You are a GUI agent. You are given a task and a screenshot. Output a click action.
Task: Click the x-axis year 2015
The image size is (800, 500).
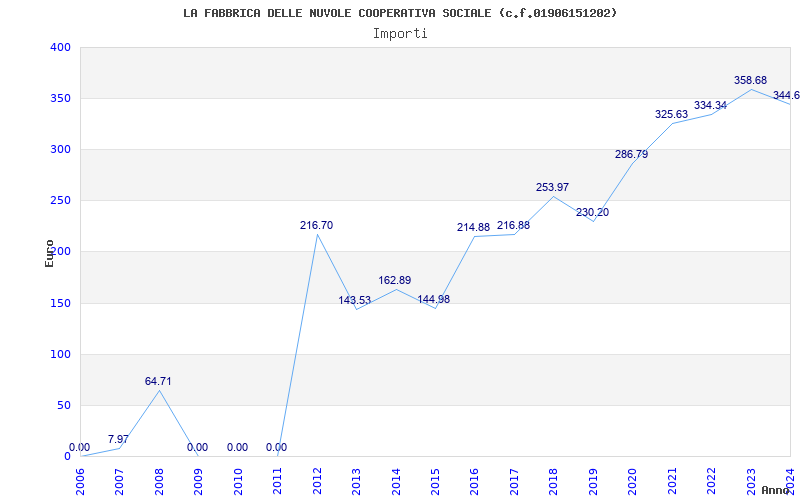click(x=436, y=482)
